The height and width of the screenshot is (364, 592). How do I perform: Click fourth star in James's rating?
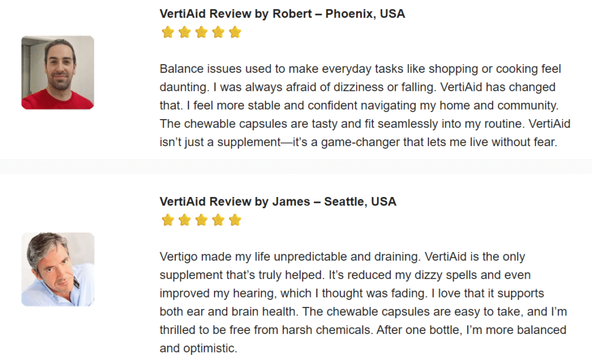point(218,220)
